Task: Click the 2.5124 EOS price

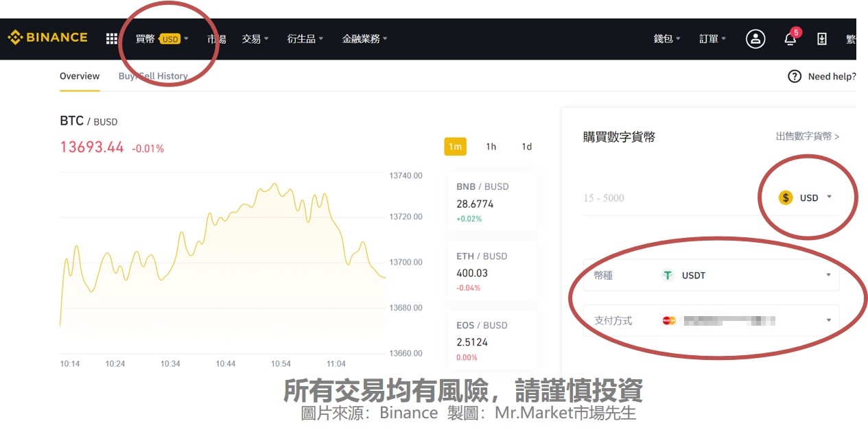Action: point(472,342)
